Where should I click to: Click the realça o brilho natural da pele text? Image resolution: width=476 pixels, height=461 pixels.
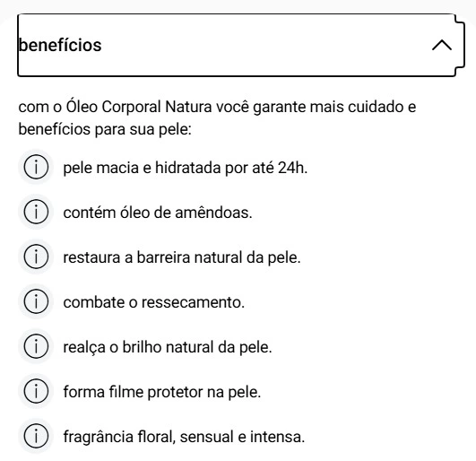click(168, 347)
